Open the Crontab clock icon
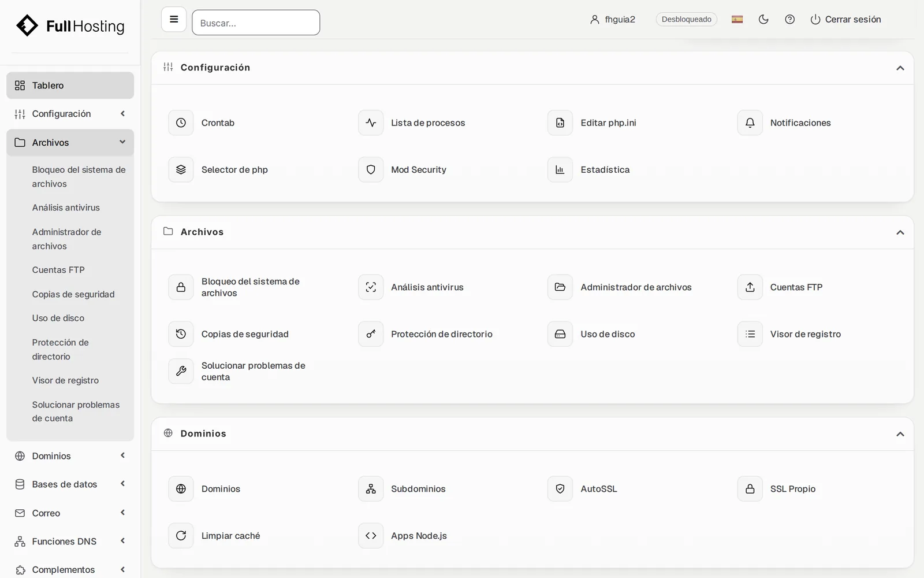The width and height of the screenshot is (924, 578). coord(181,123)
